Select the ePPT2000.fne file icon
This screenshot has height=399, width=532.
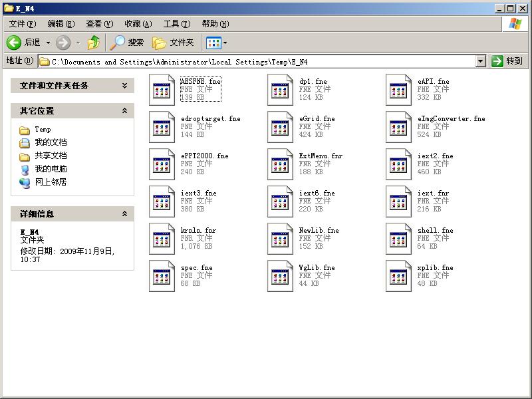click(x=162, y=164)
